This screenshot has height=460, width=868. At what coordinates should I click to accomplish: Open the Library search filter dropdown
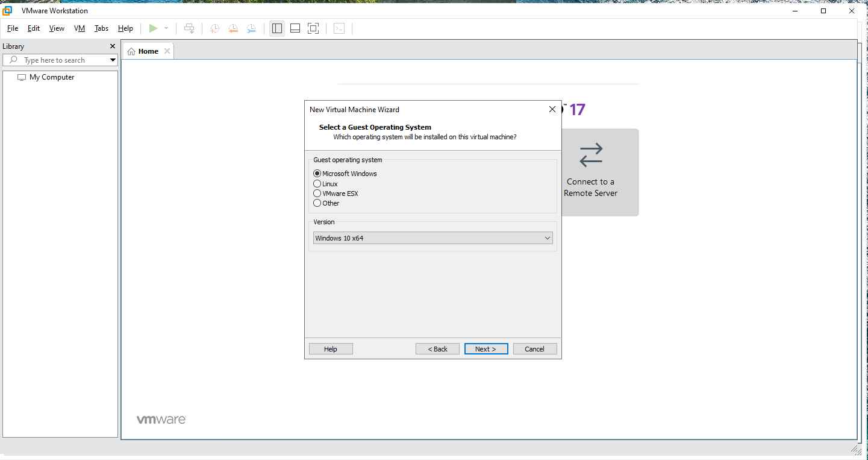[113, 60]
